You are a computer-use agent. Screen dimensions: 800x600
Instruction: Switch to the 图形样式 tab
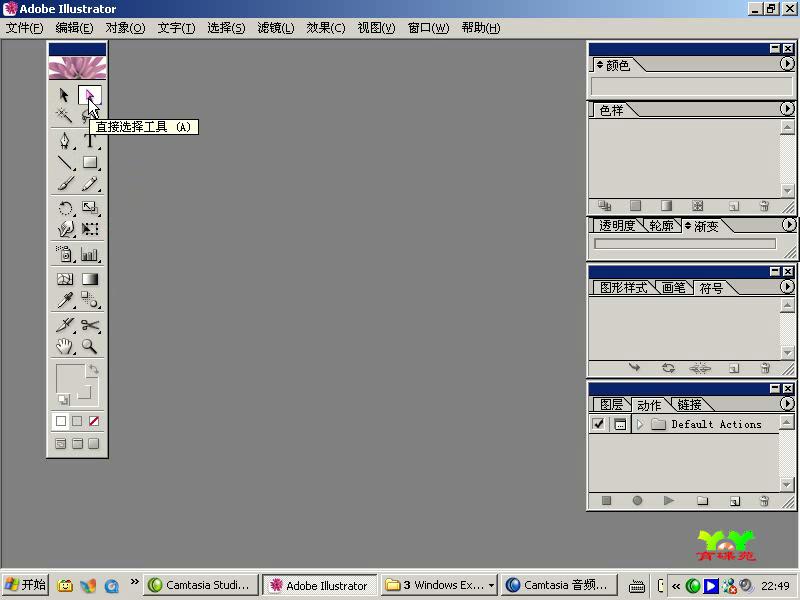tap(623, 288)
